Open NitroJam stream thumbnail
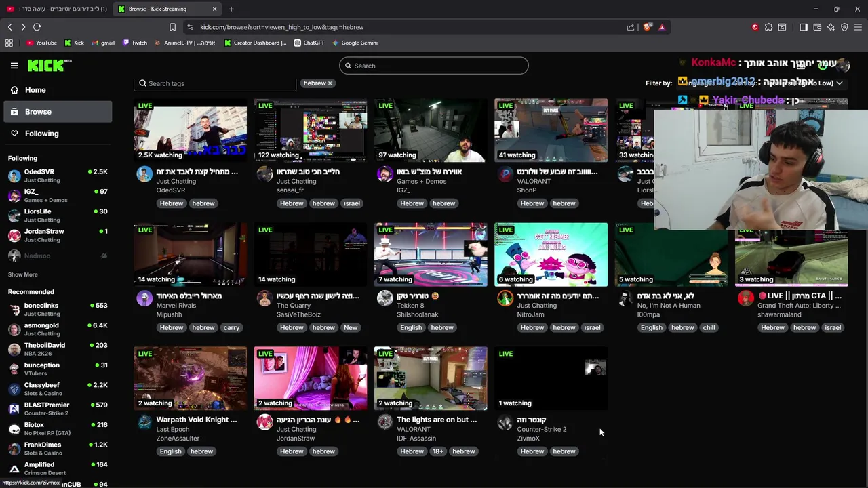Screen dimensions: 868x488 coord(551,255)
